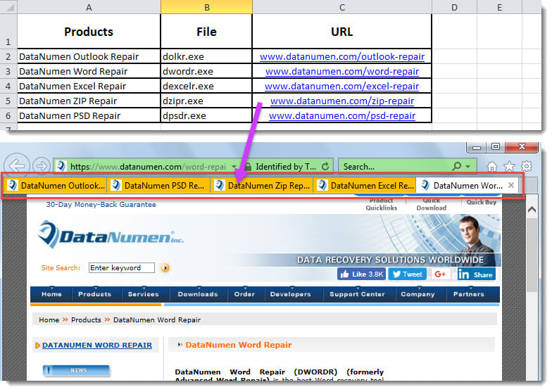Click the Google+ share button

441,274
